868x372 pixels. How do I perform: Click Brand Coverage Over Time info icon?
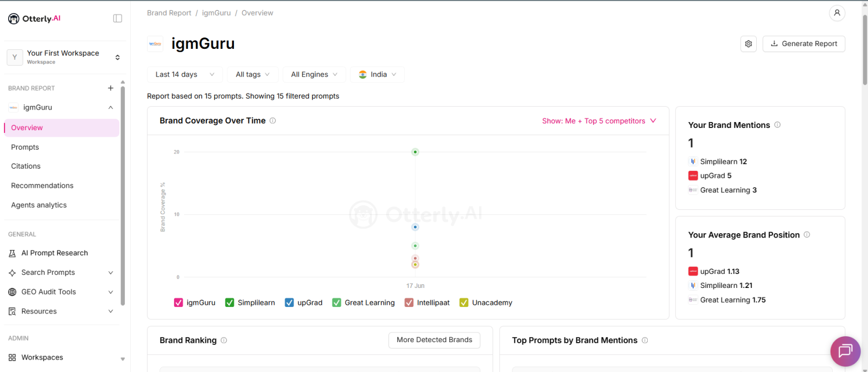tap(273, 121)
